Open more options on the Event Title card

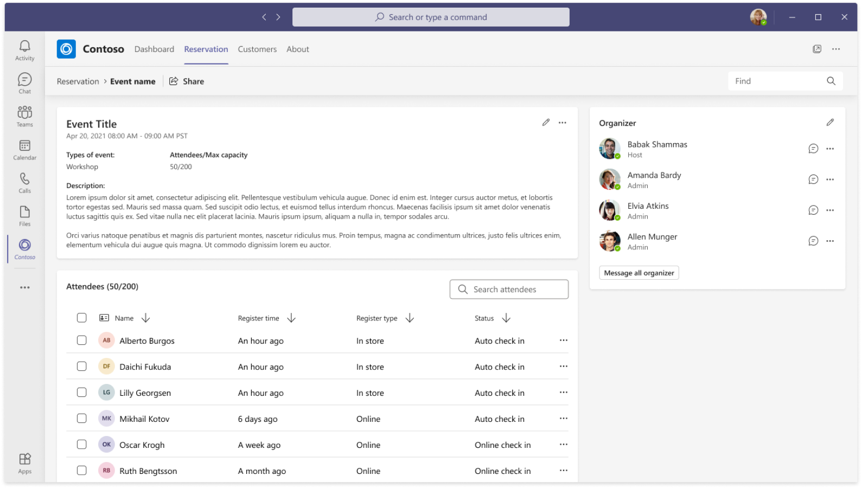[563, 123]
